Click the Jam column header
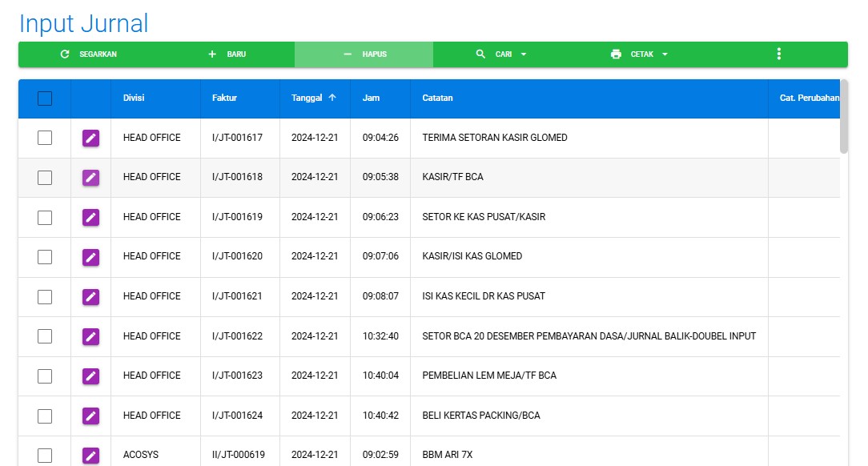This screenshot has width=868, height=466. [371, 98]
